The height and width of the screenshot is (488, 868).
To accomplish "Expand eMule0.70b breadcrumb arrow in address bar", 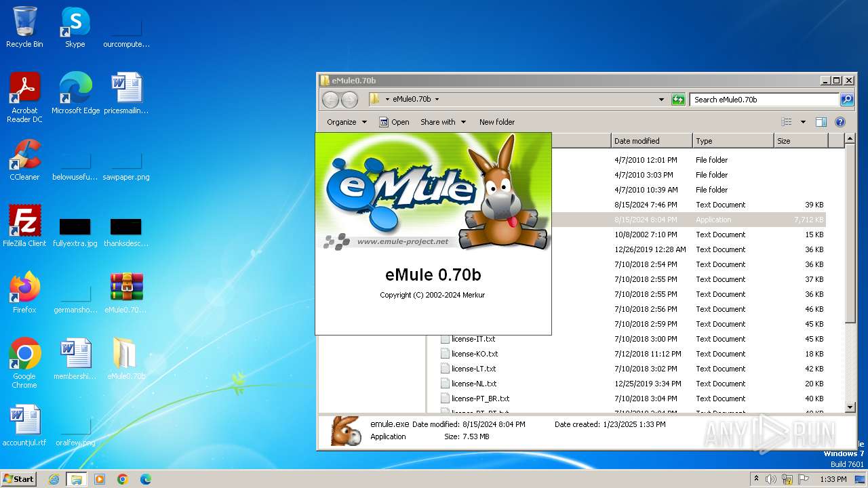I will pos(437,100).
